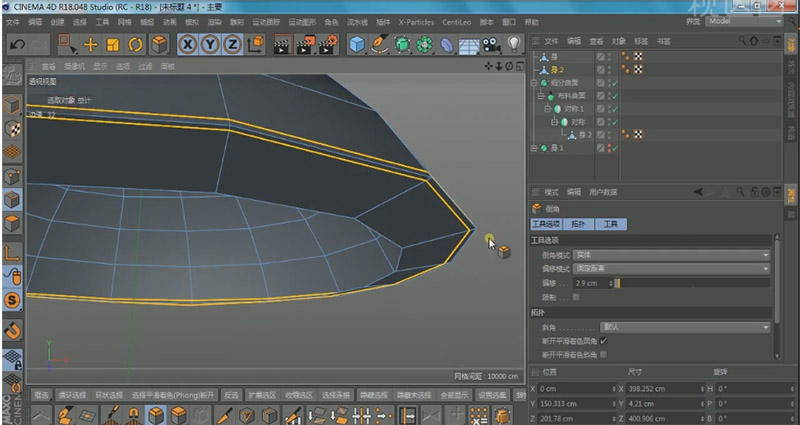Click the 循环选择 button
Viewport: 800px width, 425px height.
[x=72, y=395]
